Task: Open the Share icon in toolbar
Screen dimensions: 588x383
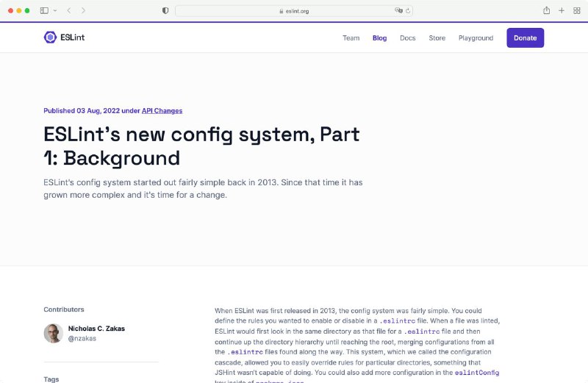Action: pos(546,10)
